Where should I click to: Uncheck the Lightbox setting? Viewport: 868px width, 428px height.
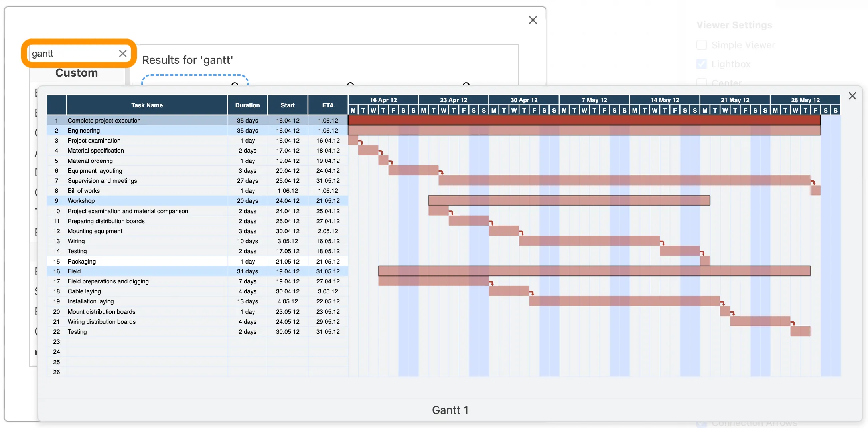701,64
